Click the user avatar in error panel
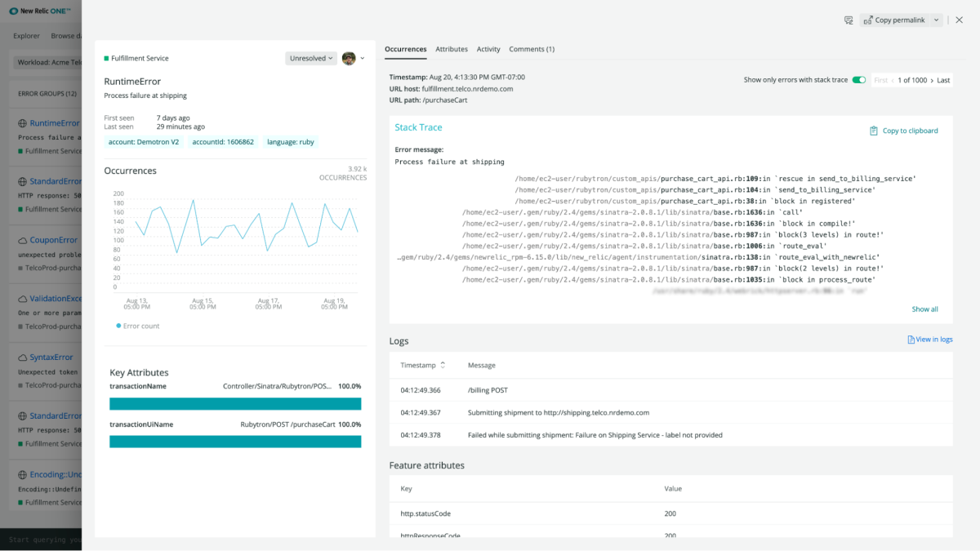Image resolution: width=980 pixels, height=551 pixels. [349, 58]
